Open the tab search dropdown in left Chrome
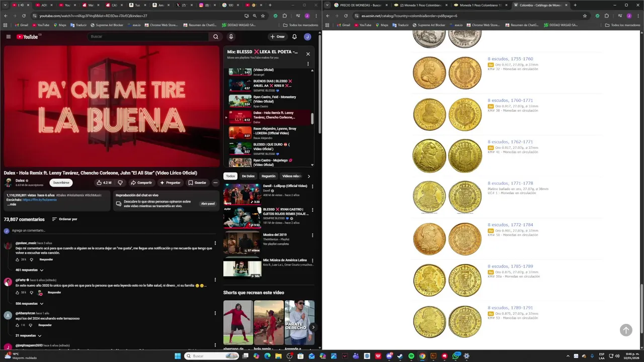The image size is (644, 362). (x=6, y=5)
